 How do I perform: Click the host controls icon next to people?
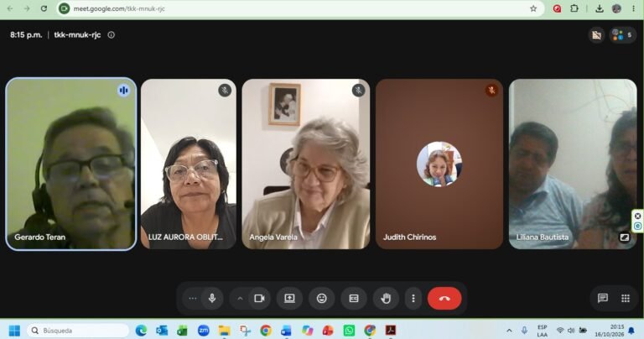[x=596, y=35]
